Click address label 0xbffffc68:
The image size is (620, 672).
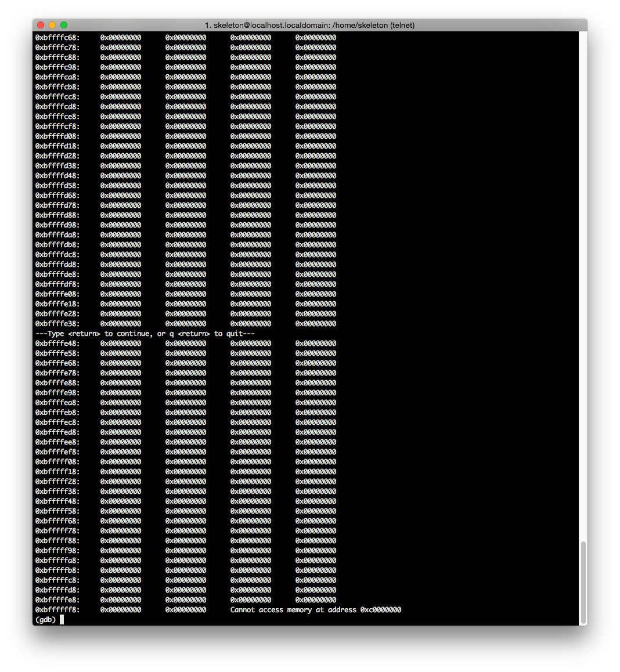point(57,38)
